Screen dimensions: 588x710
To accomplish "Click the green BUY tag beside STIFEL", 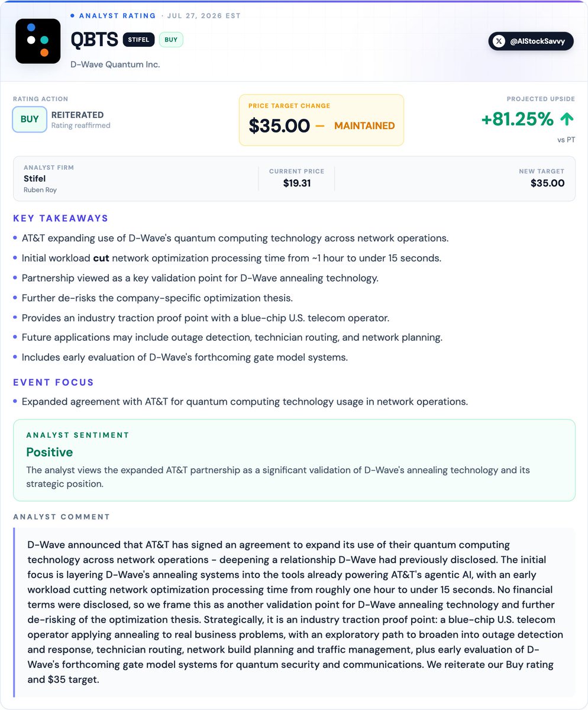I will 171,40.
